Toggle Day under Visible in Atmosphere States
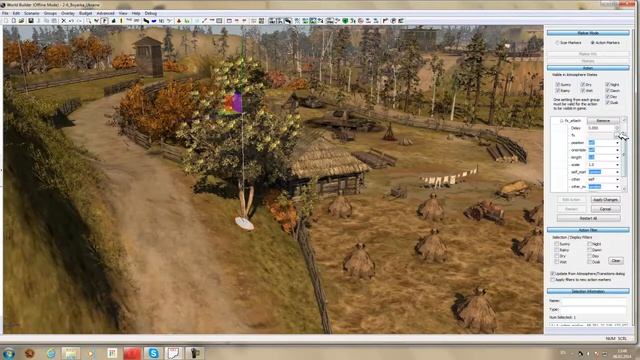This screenshot has width=640, height=360. (608, 97)
